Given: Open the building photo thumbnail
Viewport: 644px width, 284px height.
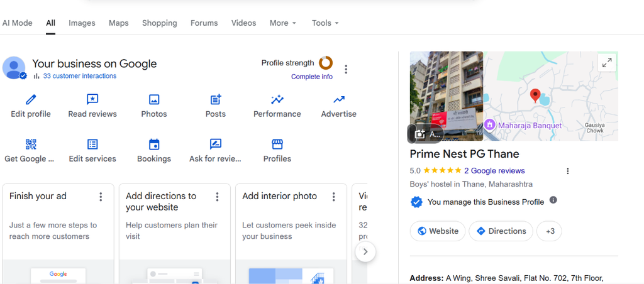Looking at the screenshot, I should tap(447, 96).
